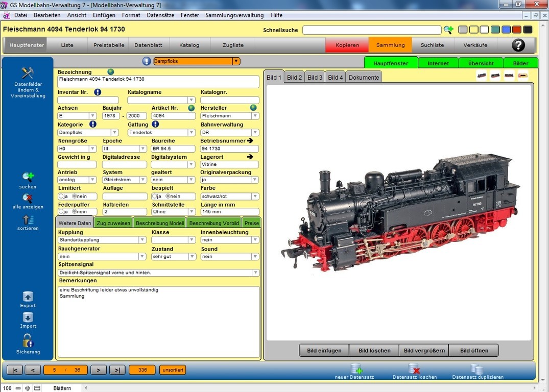The width and height of the screenshot is (549, 392).
Task: Click the Datensatz duplizieren icon
Action: [476, 369]
